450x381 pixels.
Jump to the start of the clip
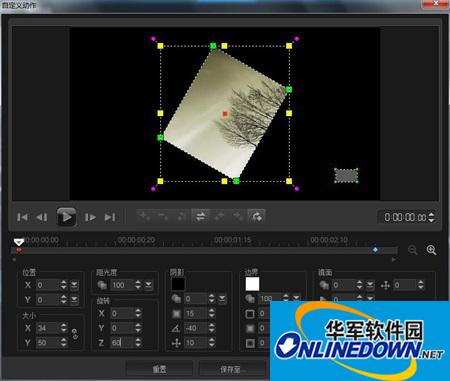(x=22, y=217)
